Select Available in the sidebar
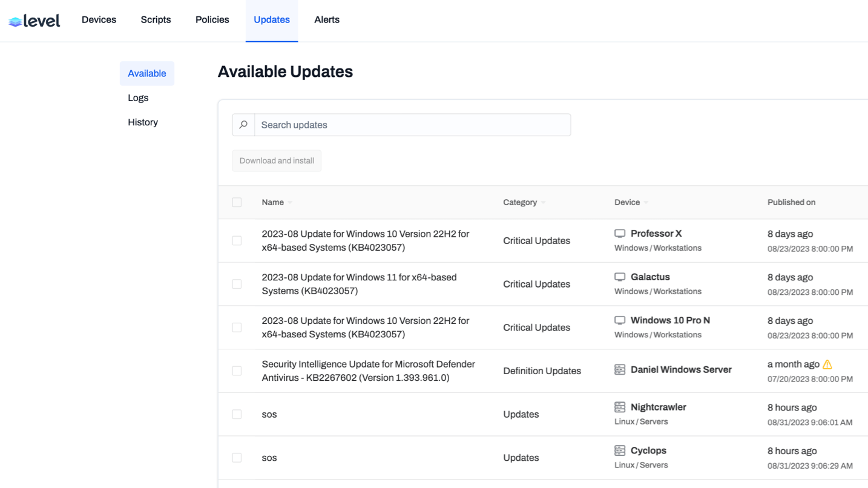868x488 pixels. tap(147, 73)
